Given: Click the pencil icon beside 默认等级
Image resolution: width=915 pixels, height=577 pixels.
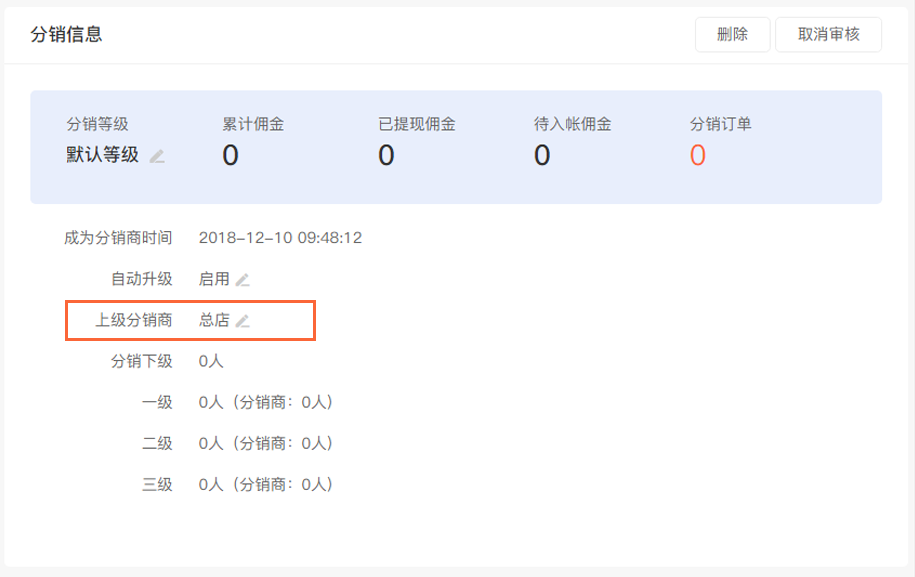Looking at the screenshot, I should (x=157, y=156).
